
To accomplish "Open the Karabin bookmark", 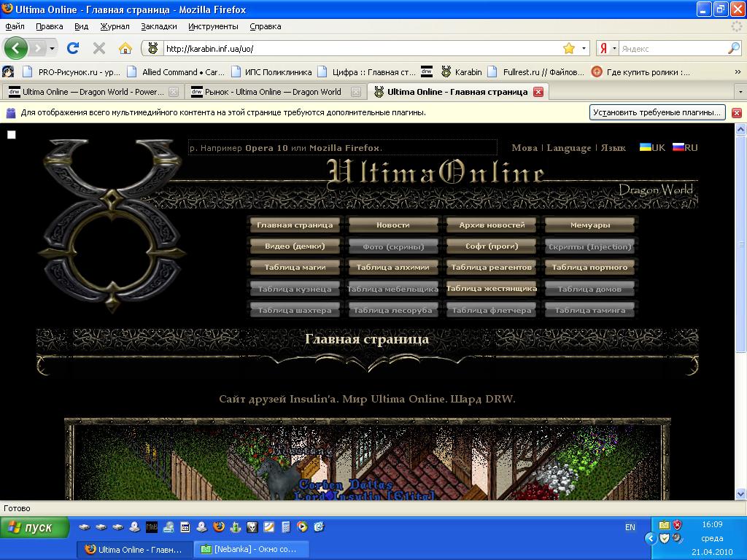I will pos(461,72).
